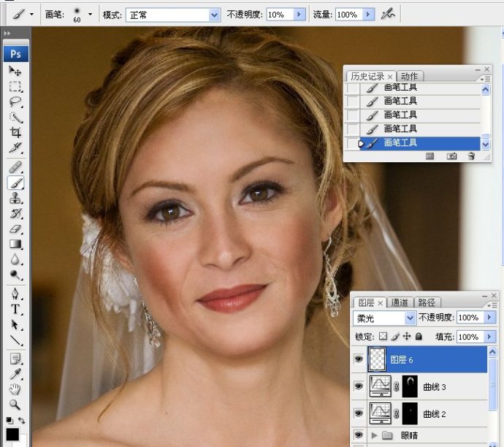Select the Eyedropper tool
This screenshot has width=504, height=447.
(15, 374)
